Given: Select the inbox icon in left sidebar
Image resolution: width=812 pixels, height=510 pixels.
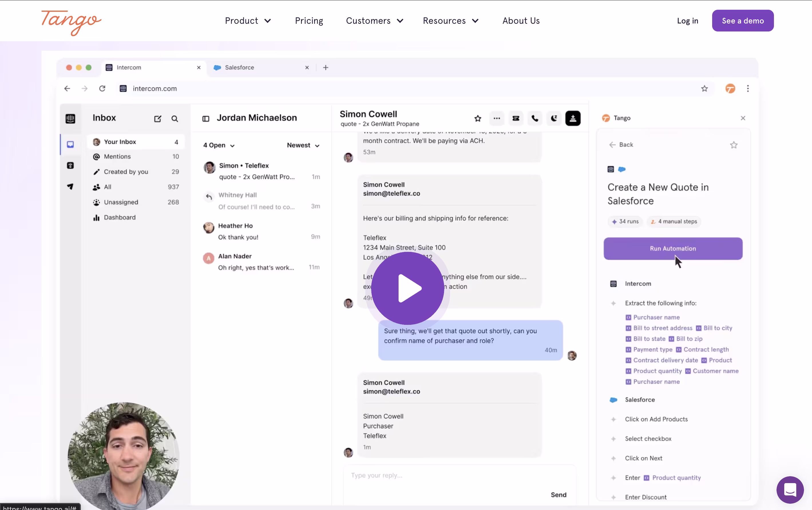Looking at the screenshot, I should click(x=70, y=144).
